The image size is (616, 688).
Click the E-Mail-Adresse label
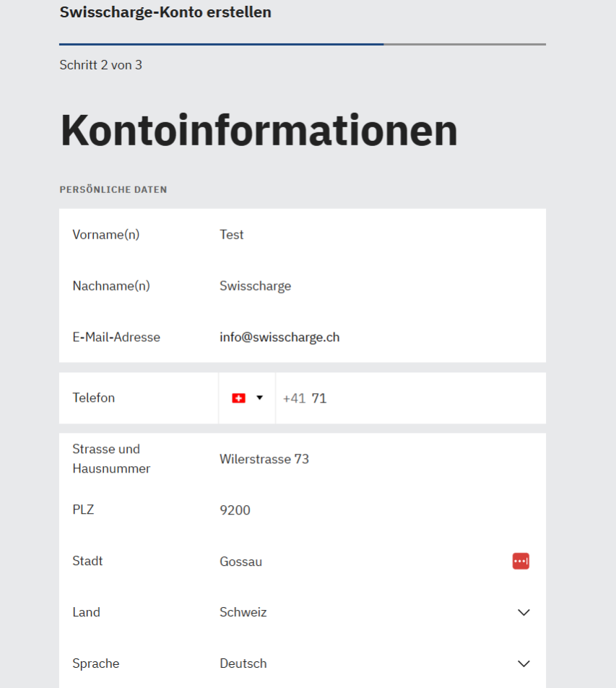pos(116,337)
